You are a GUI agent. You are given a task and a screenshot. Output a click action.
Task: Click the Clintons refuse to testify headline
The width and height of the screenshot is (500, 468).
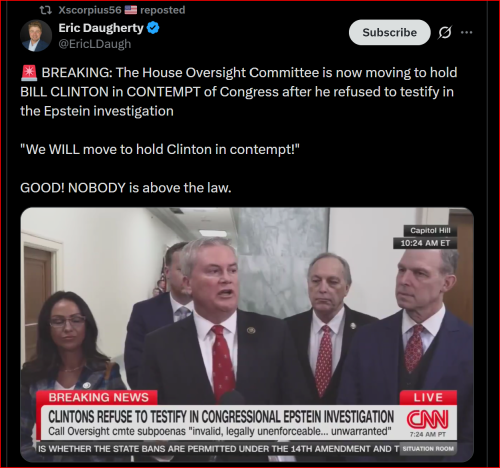(x=221, y=416)
